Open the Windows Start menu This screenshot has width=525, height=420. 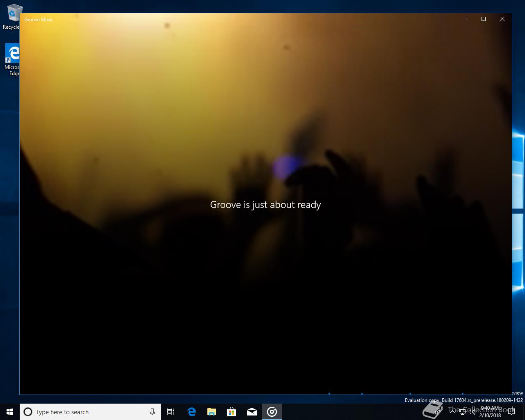(10, 412)
